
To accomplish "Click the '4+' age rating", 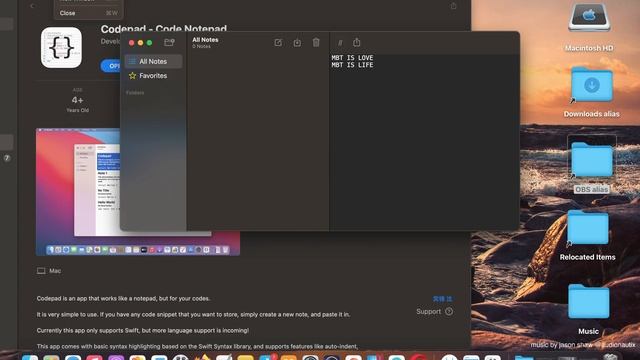I will [77, 100].
